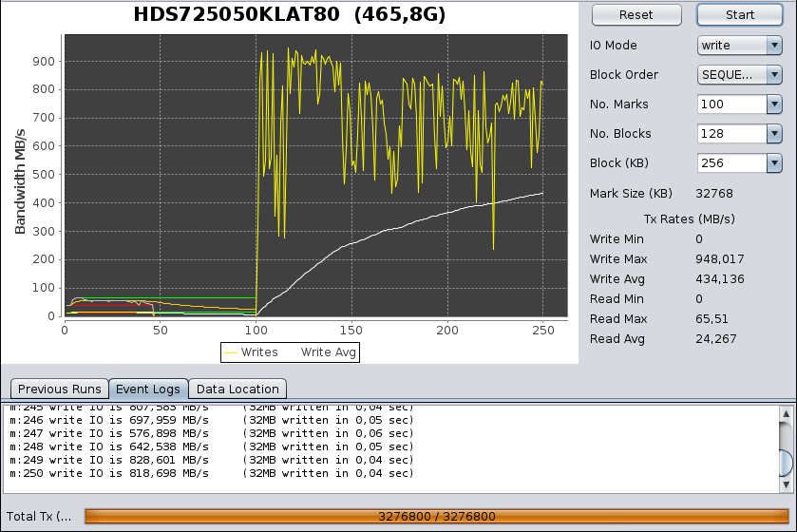797x532 pixels.
Task: Click the event log scrollbar down arrow
Action: click(x=786, y=484)
